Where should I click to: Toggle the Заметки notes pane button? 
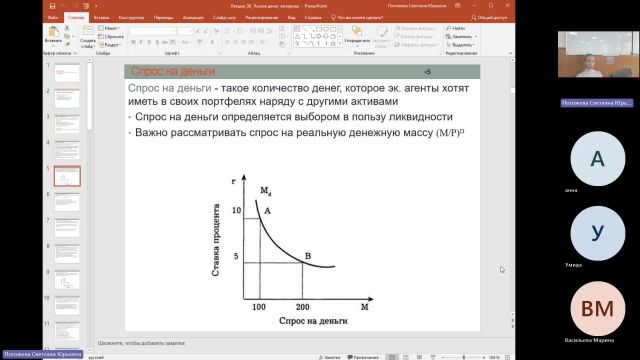pyautogui.click(x=330, y=357)
